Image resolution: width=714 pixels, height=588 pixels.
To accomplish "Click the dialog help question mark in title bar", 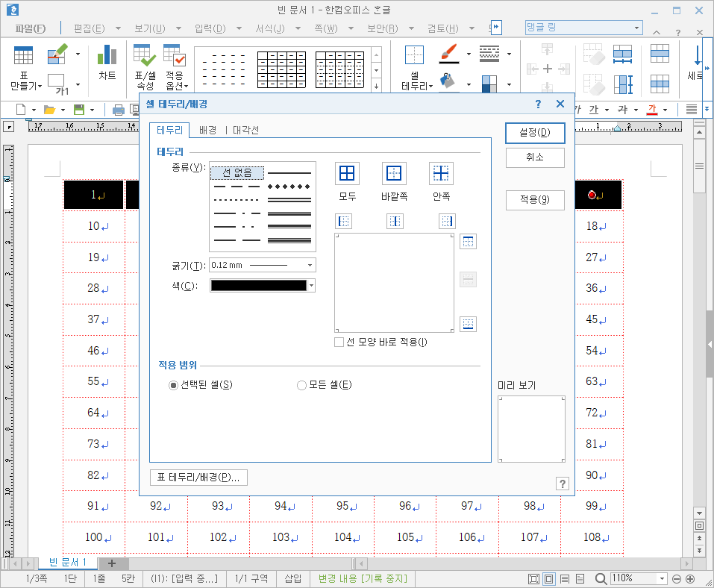I will 538,104.
